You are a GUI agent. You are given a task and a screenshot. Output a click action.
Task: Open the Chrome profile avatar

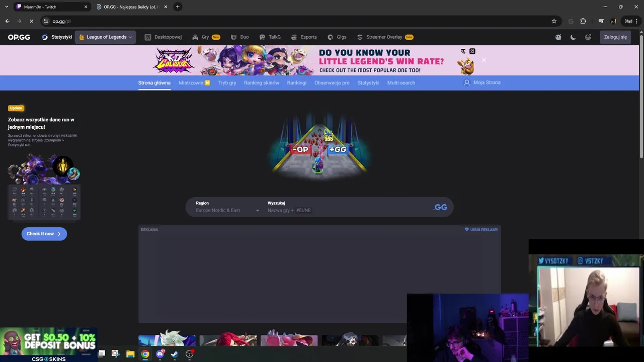(x=613, y=21)
